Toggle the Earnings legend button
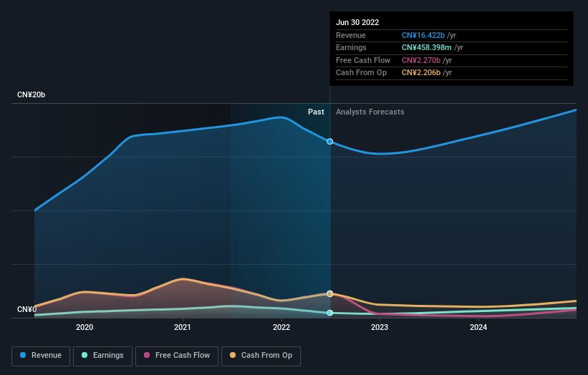 (x=102, y=356)
